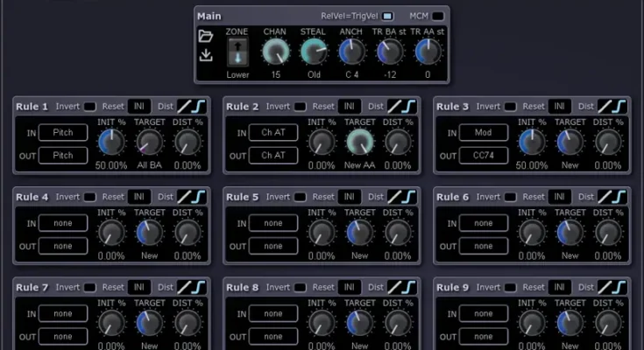This screenshot has height=350, width=644.
Task: Enable Invert for Rule 2
Action: point(301,107)
